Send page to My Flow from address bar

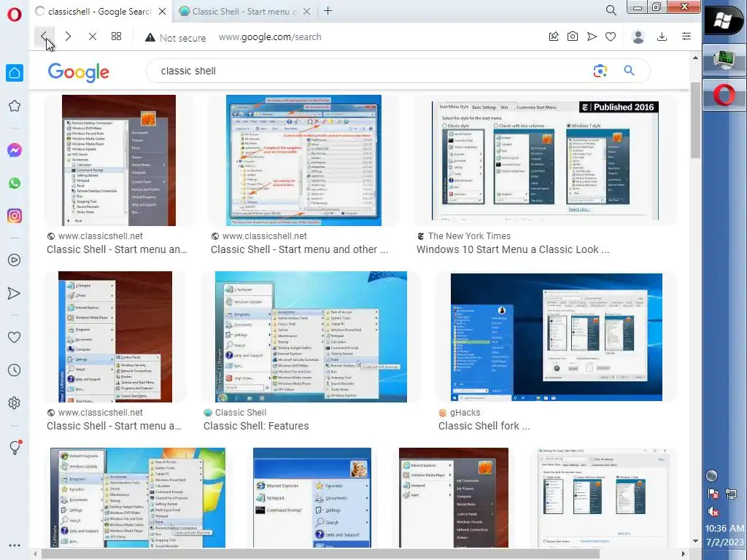pos(592,36)
